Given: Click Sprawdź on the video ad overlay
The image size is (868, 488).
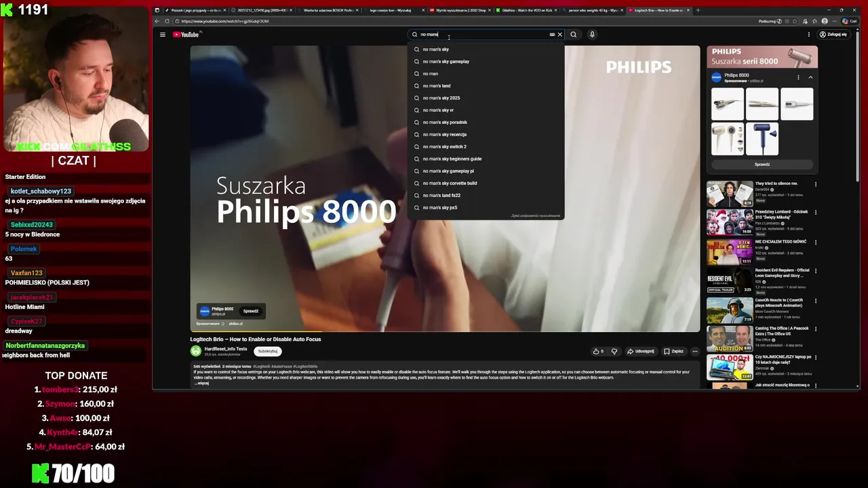Looking at the screenshot, I should 251,311.
